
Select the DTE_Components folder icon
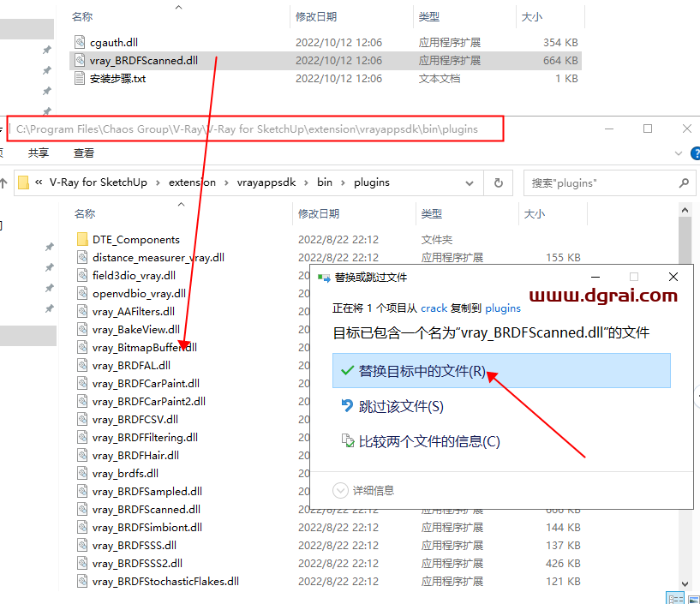tap(82, 240)
